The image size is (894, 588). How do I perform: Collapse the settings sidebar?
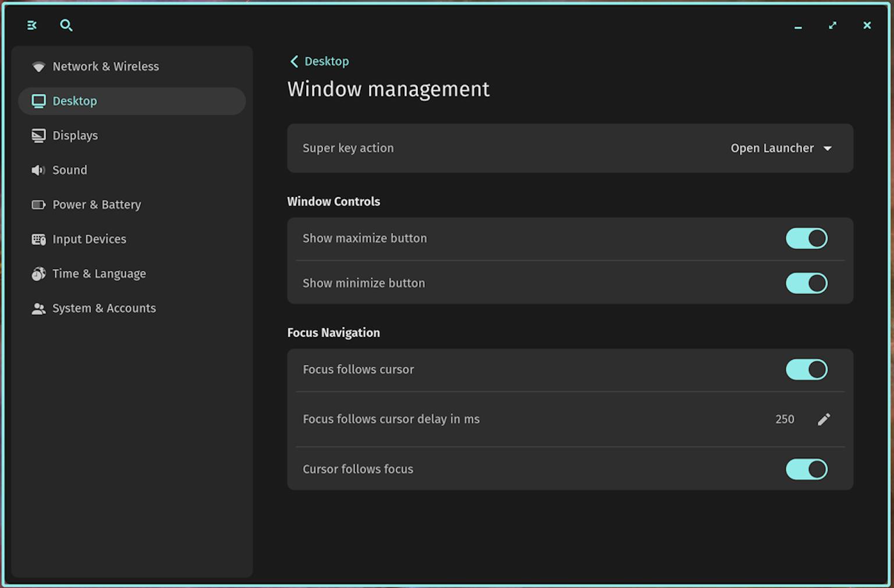tap(31, 25)
